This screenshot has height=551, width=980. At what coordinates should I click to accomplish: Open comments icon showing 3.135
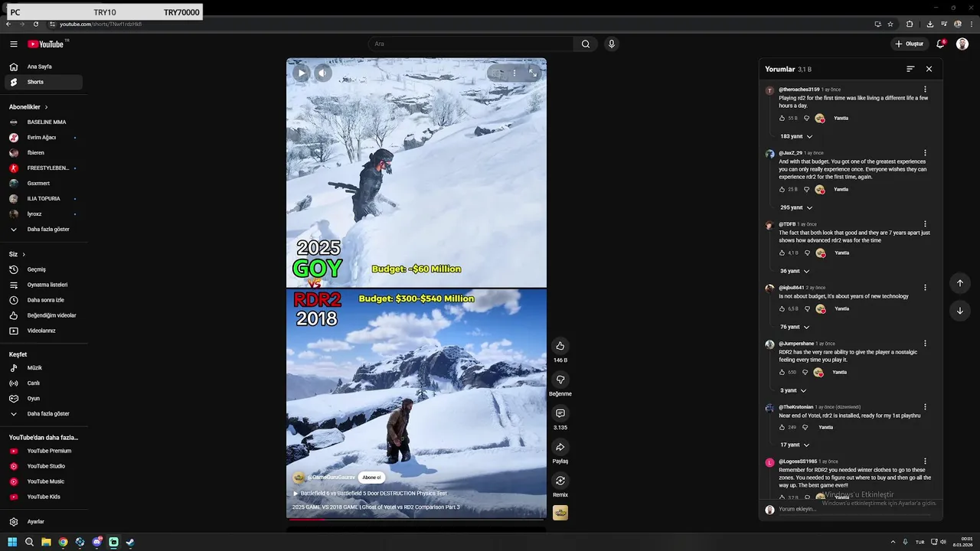[560, 413]
